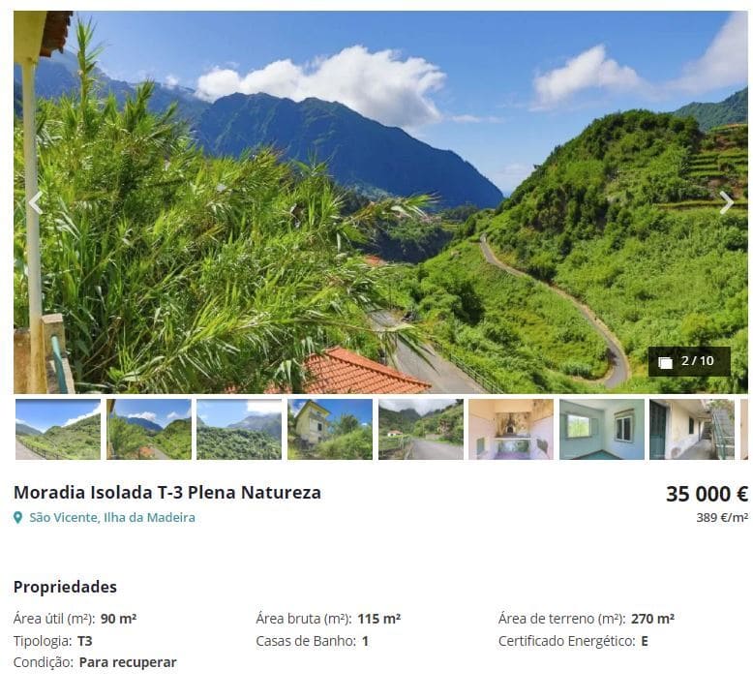Select the third thumbnail of forested hills
Image resolution: width=753 pixels, height=700 pixels.
(x=239, y=429)
